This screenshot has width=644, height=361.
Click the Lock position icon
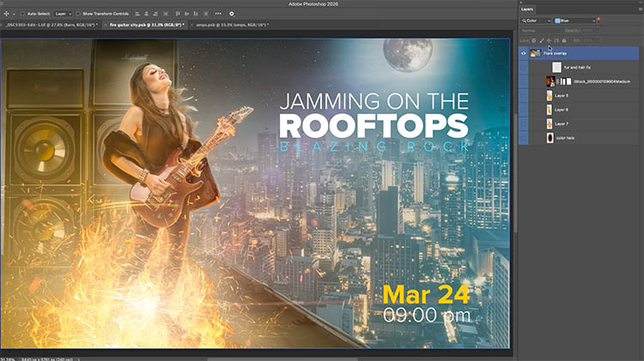tap(549, 40)
